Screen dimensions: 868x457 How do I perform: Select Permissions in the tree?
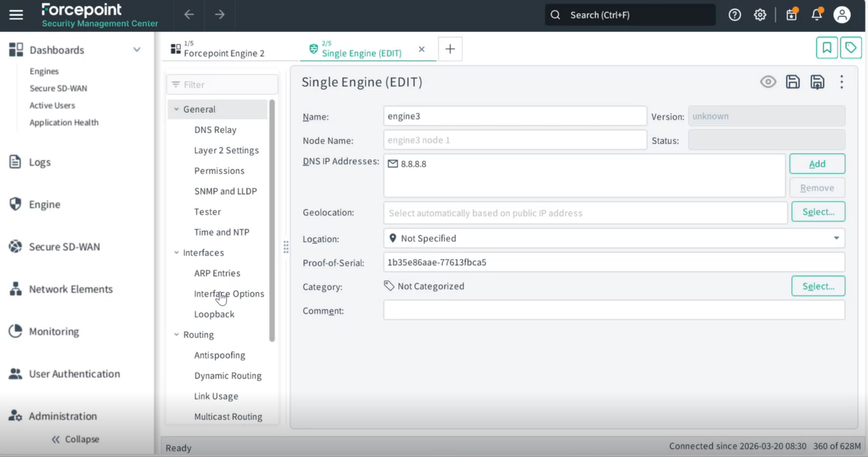click(x=219, y=171)
